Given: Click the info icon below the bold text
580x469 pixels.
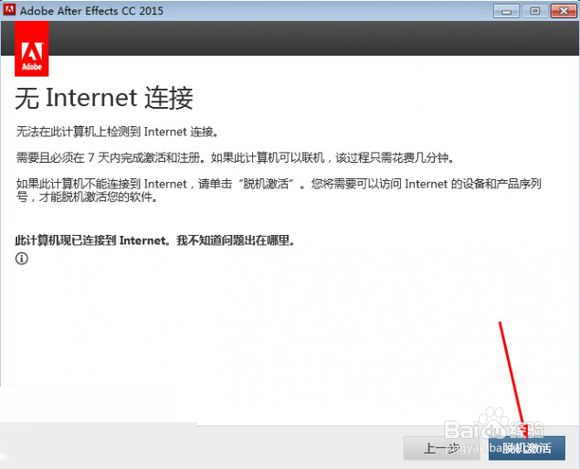Looking at the screenshot, I should tap(21, 258).
